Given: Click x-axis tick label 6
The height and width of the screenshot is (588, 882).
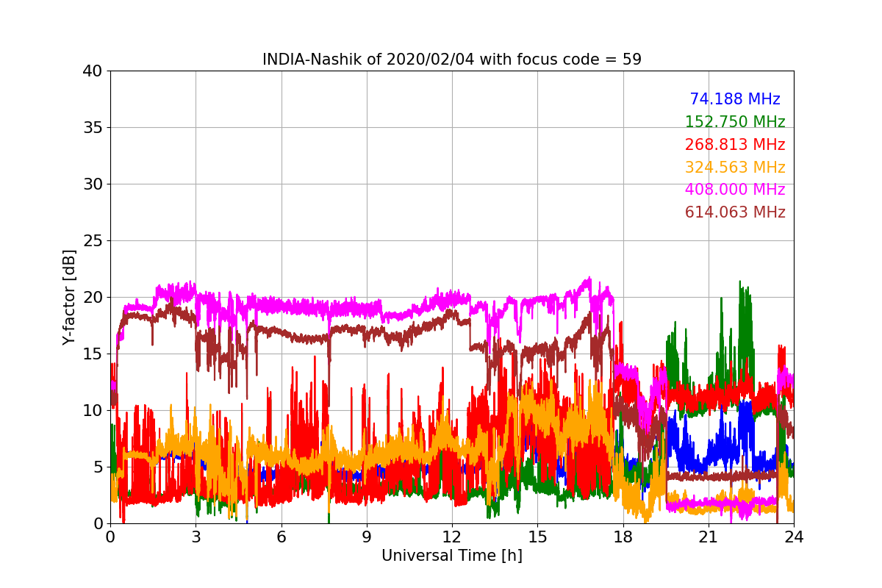Looking at the screenshot, I should (x=281, y=537).
